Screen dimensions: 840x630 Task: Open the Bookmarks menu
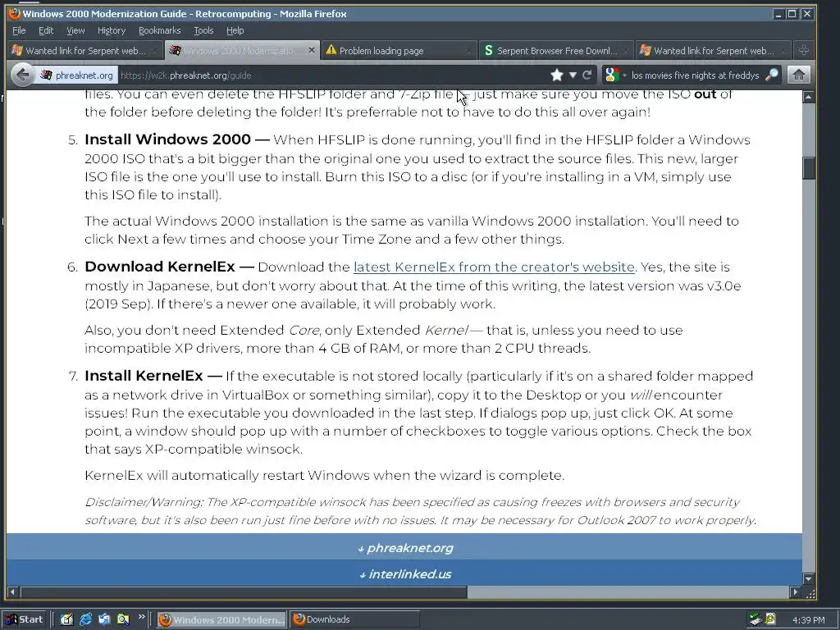(160, 30)
